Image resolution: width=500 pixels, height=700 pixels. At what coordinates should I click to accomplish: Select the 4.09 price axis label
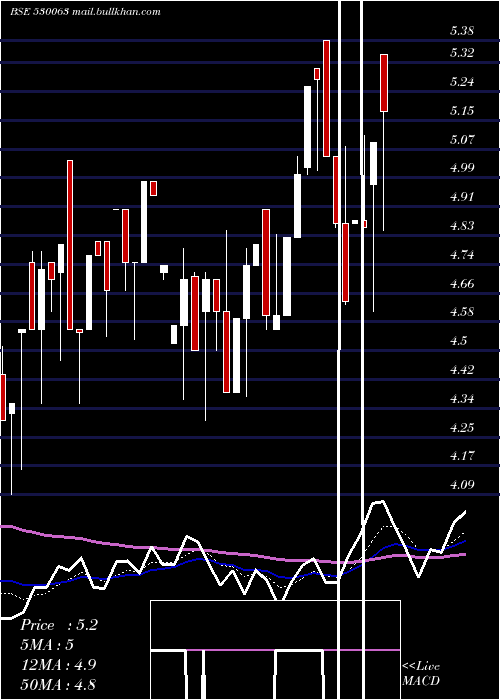coord(462,484)
